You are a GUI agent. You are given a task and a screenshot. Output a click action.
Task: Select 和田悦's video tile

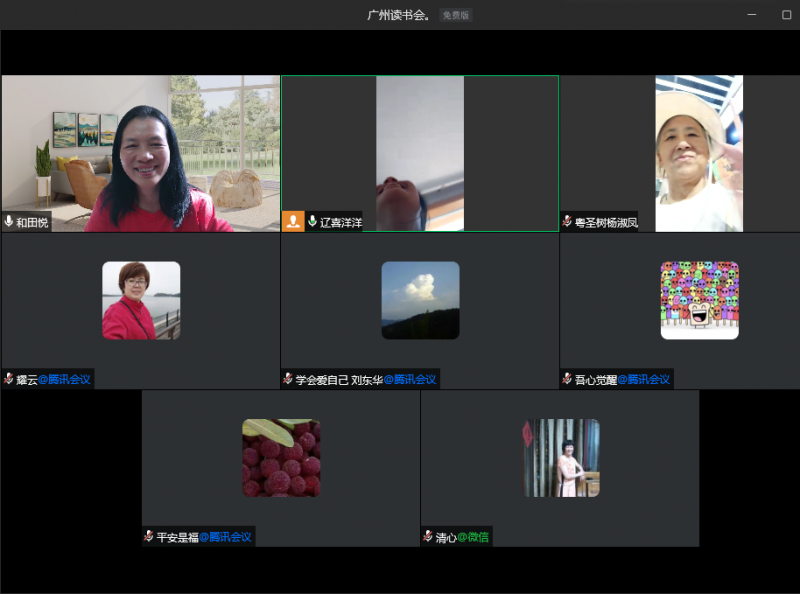pyautogui.click(x=141, y=150)
